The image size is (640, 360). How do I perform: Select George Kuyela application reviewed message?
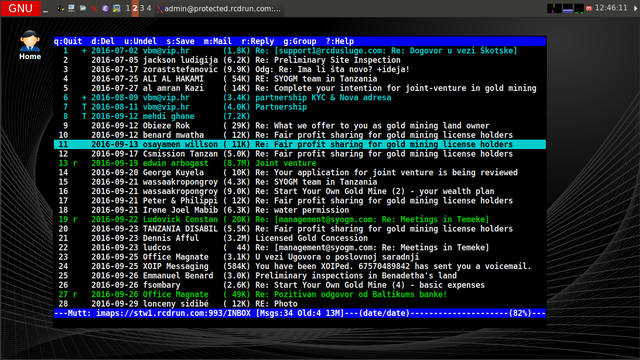(x=300, y=173)
